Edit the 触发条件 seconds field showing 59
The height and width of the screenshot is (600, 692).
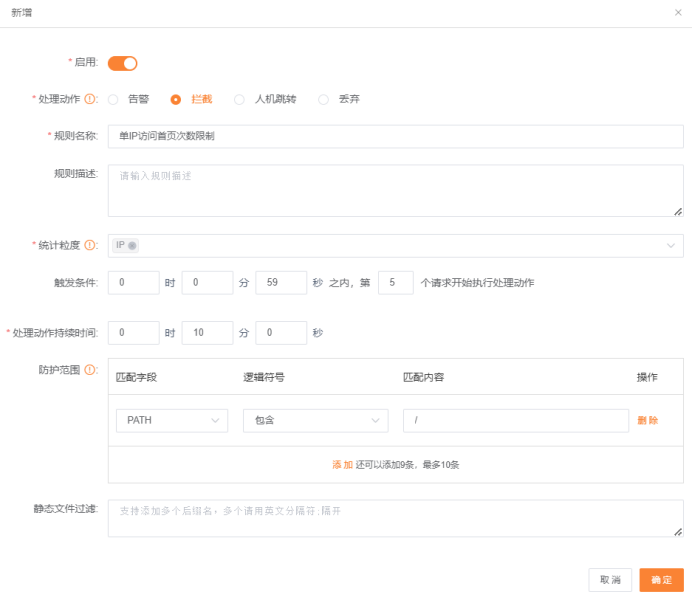click(x=281, y=282)
